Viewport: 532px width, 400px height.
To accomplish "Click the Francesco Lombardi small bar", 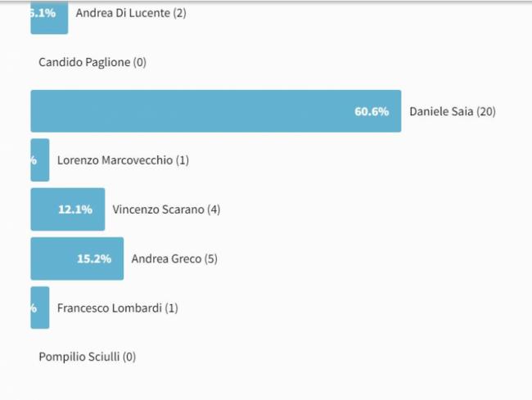I will (40, 308).
